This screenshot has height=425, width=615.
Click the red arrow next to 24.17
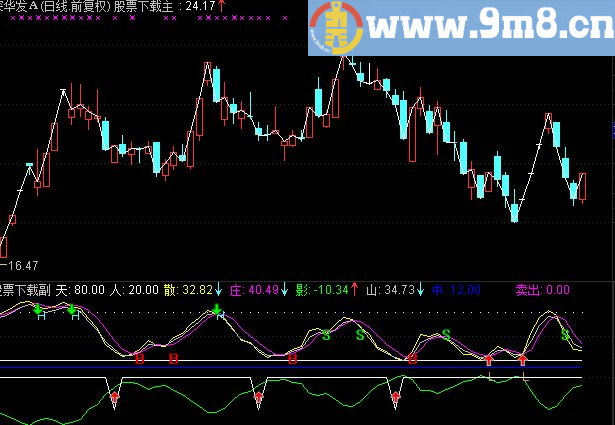[x=222, y=6]
